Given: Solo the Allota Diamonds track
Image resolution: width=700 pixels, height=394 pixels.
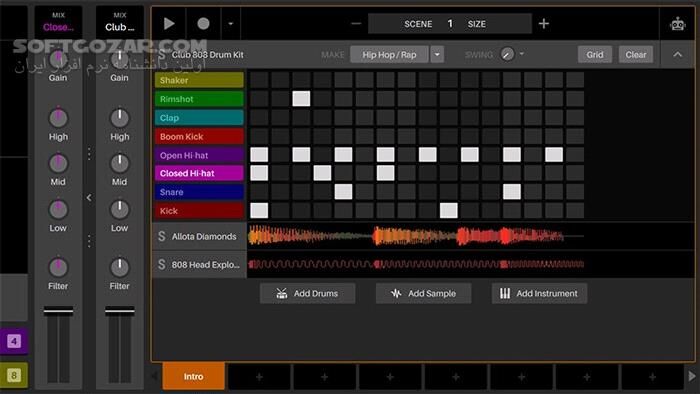Looking at the screenshot, I should point(162,236).
